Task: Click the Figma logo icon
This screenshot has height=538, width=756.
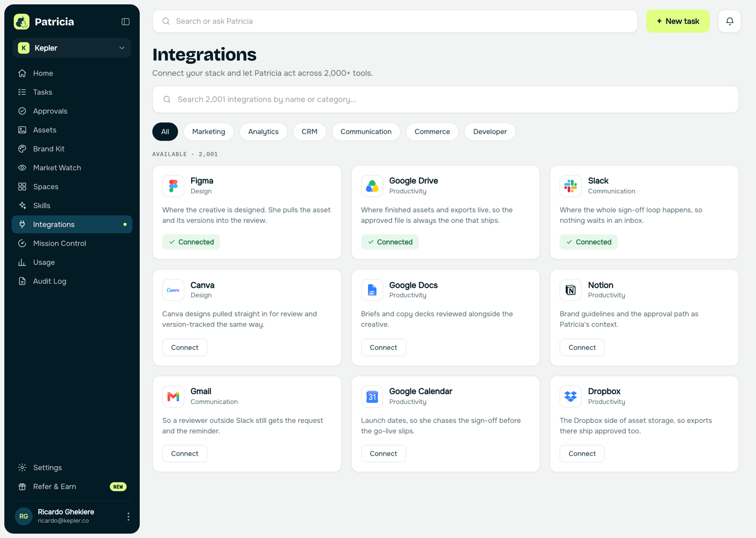Action: 173,186
